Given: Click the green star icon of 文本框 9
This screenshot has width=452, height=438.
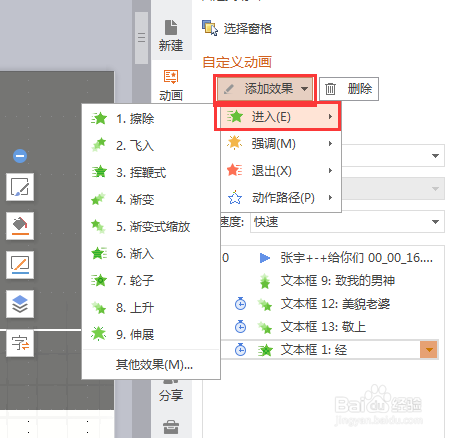Looking at the screenshot, I should [x=265, y=281].
